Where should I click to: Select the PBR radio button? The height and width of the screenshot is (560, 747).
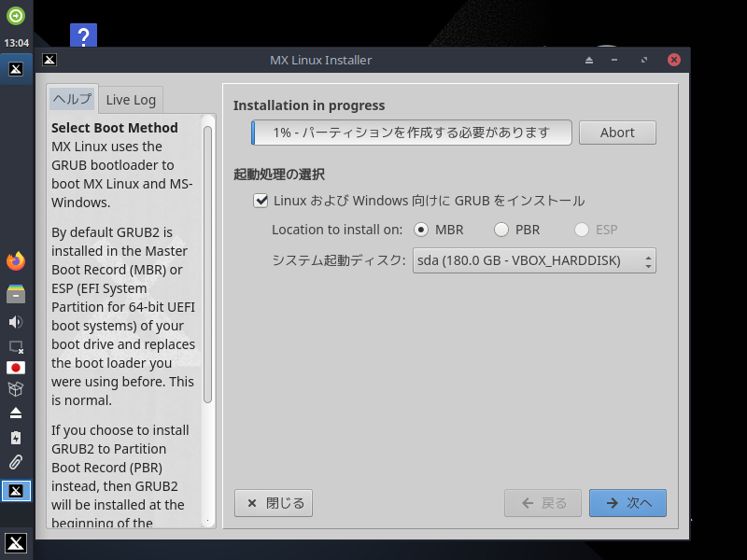[501, 230]
